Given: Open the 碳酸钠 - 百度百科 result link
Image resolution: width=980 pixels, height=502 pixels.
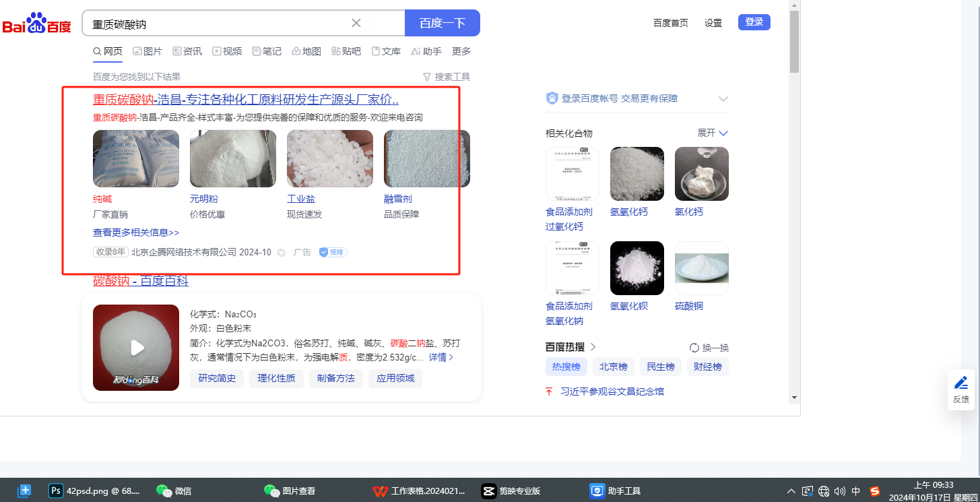Looking at the screenshot, I should point(141,281).
